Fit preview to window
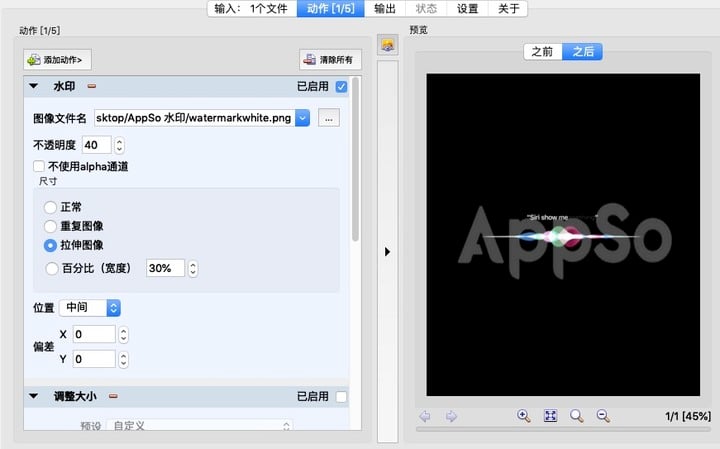The width and height of the screenshot is (720, 449). [550, 416]
